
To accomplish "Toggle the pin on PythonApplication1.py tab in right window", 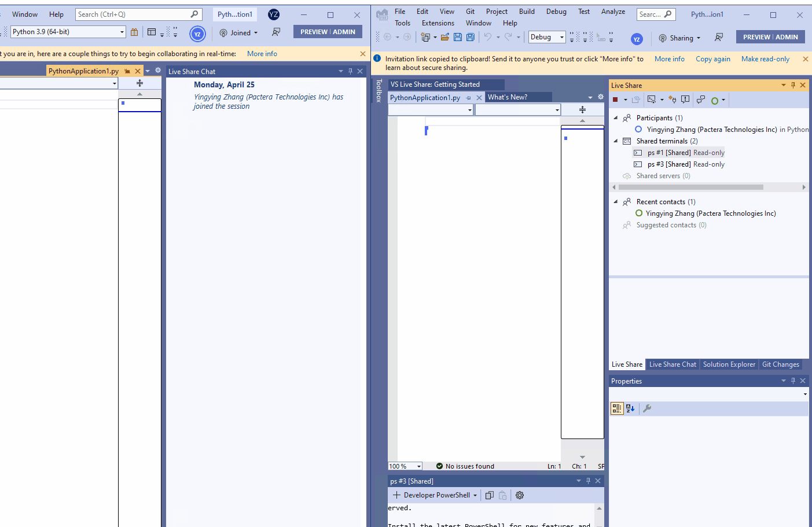I will pos(468,98).
